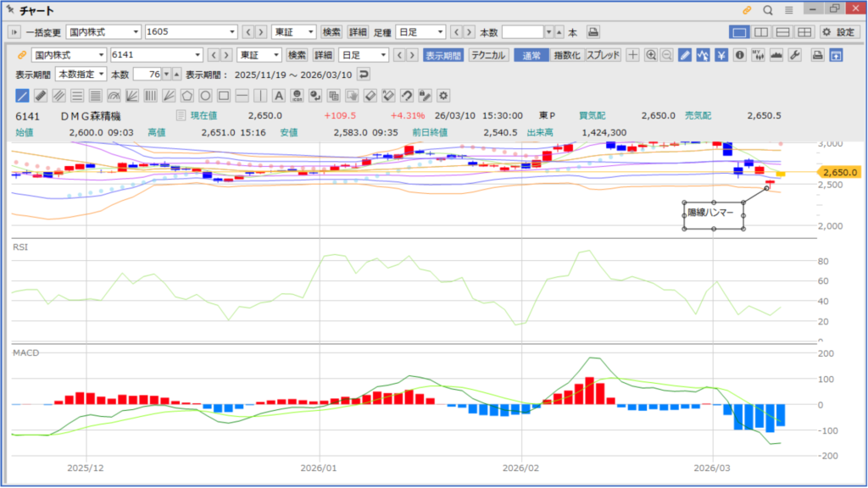Open the 設定 settings button

[838, 32]
